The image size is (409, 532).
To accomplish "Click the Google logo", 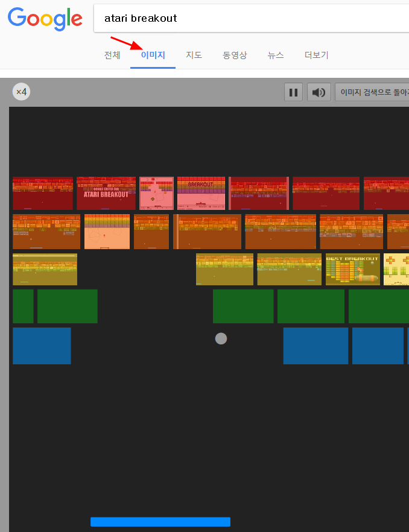I will [x=45, y=19].
